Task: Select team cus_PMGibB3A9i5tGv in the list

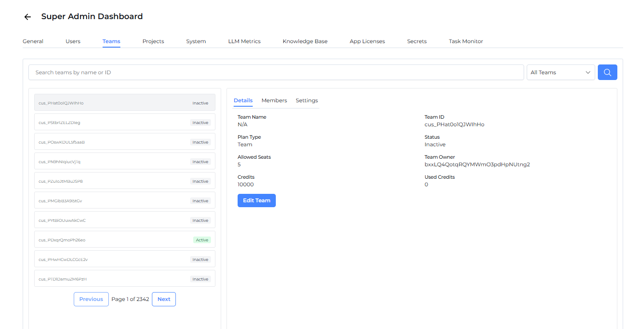Action: [x=125, y=200]
